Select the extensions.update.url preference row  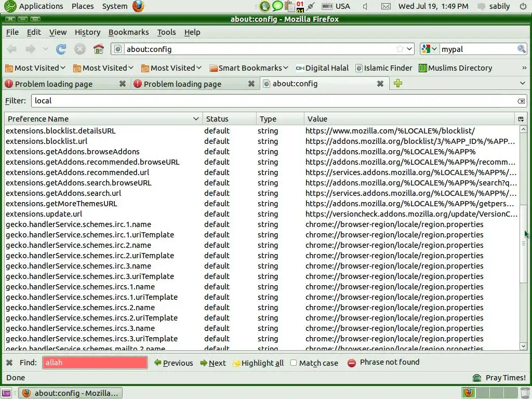tap(262, 214)
